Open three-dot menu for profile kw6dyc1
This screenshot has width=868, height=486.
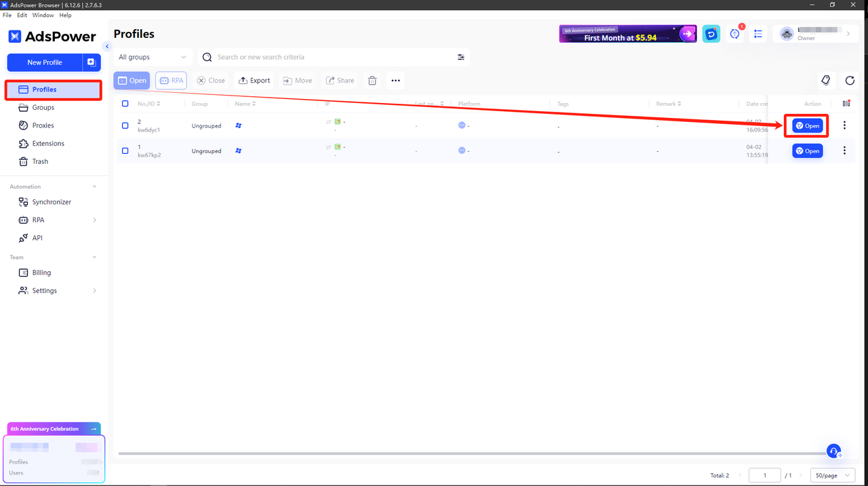[x=844, y=125]
